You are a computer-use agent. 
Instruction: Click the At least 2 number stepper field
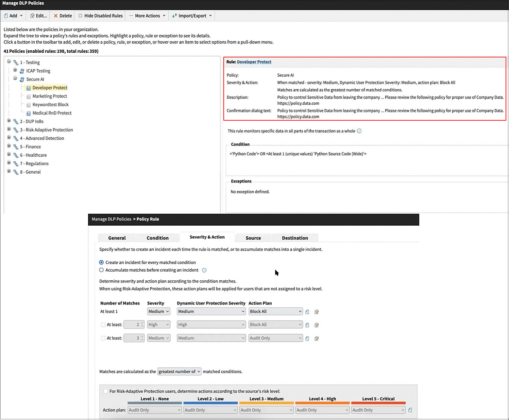[x=134, y=325]
